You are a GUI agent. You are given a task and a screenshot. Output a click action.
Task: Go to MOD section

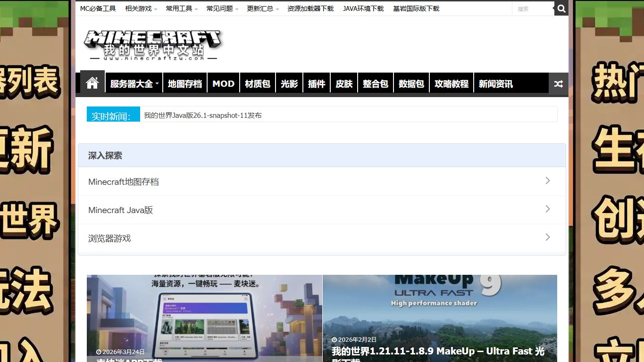tap(224, 84)
